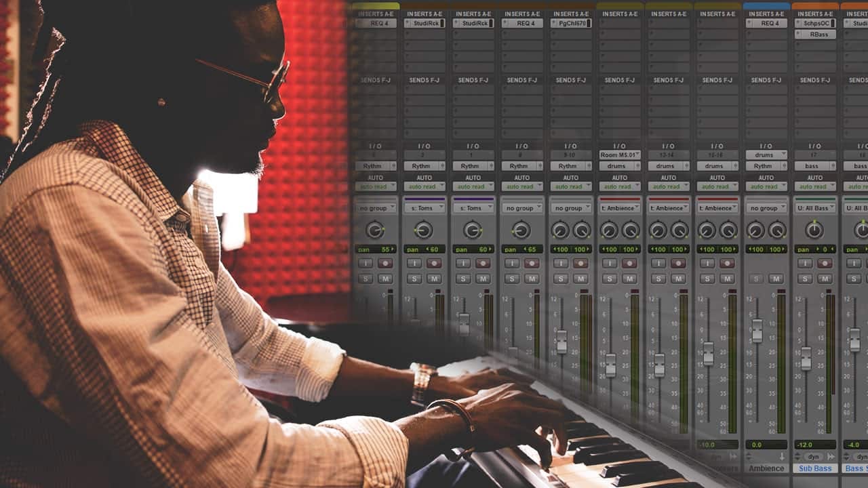868x488 pixels.
Task: Click INSERTS A-E header above PgChl670
Action: point(571,14)
